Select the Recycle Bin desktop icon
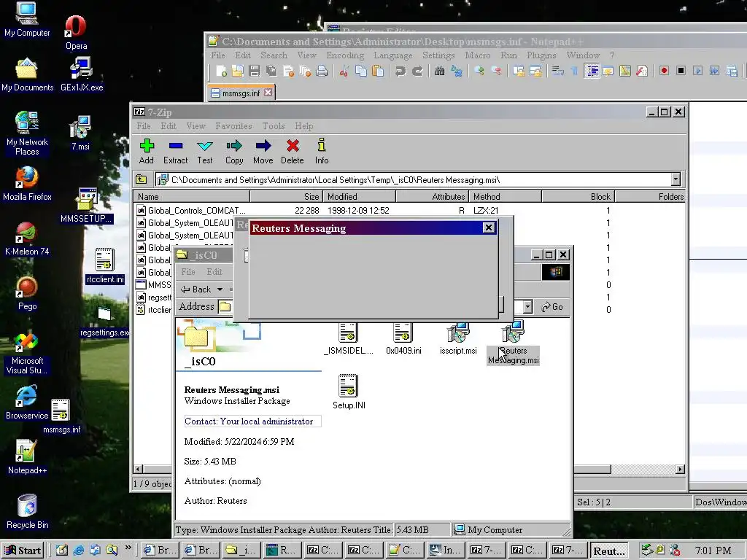This screenshot has height=560, width=747. tap(27, 512)
